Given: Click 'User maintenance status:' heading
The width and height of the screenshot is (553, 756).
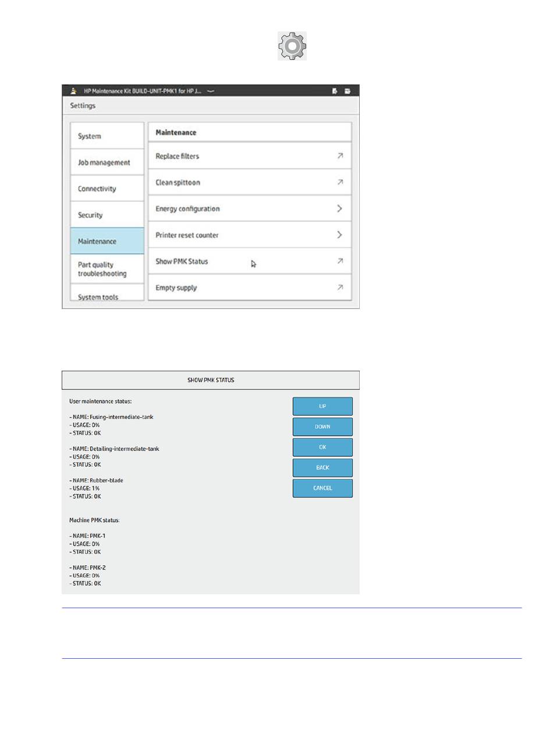Looking at the screenshot, I should [101, 401].
